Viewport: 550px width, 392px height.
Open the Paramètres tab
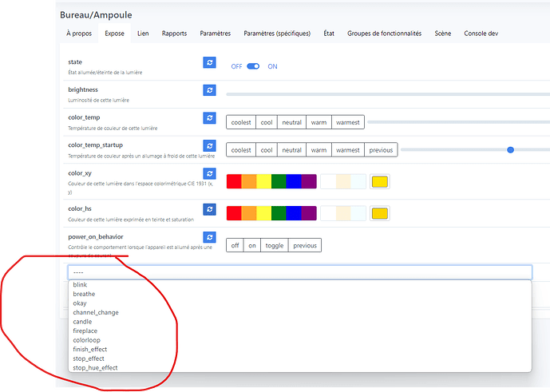coord(216,34)
